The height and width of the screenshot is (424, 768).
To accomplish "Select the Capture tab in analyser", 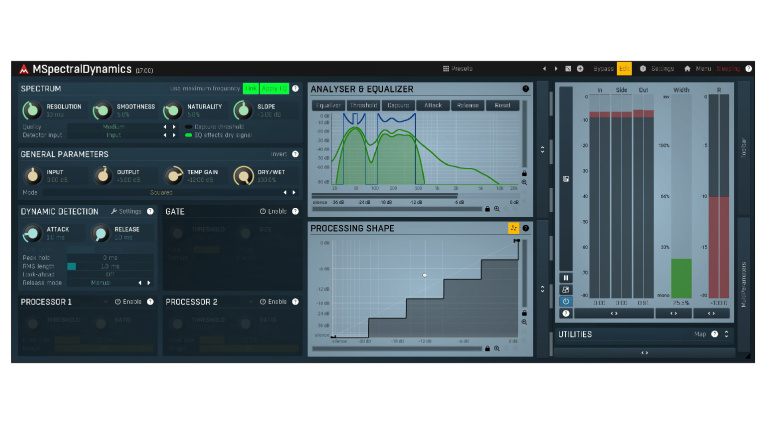I will (398, 105).
